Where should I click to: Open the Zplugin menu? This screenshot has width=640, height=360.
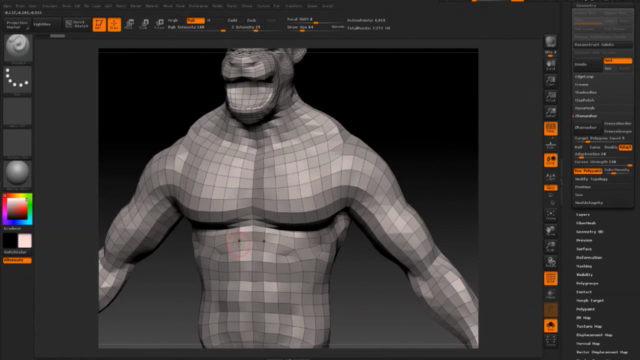tap(312, 6)
